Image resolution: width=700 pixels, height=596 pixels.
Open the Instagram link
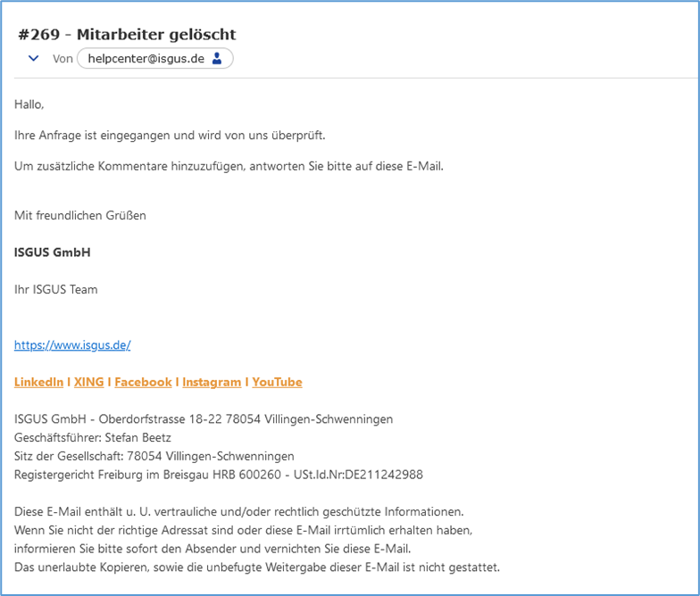(212, 382)
